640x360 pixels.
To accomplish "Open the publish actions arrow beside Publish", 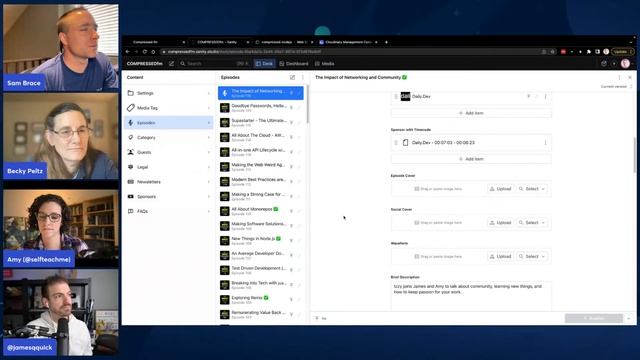I will [x=629, y=318].
